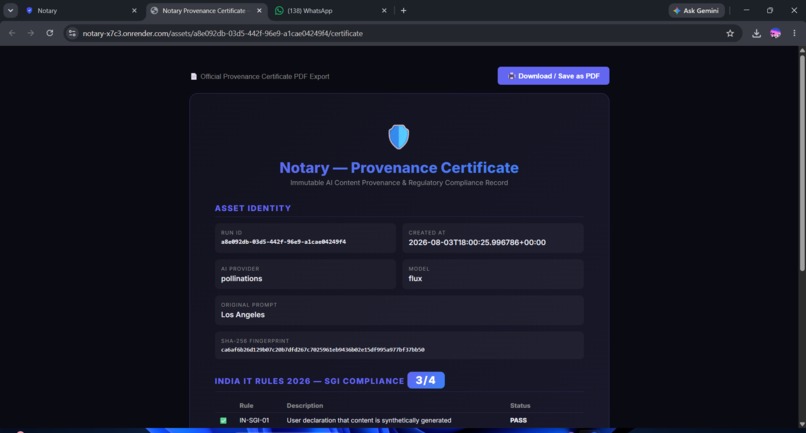Click the Description column header
Image resolution: width=806 pixels, height=433 pixels.
pyautogui.click(x=305, y=405)
